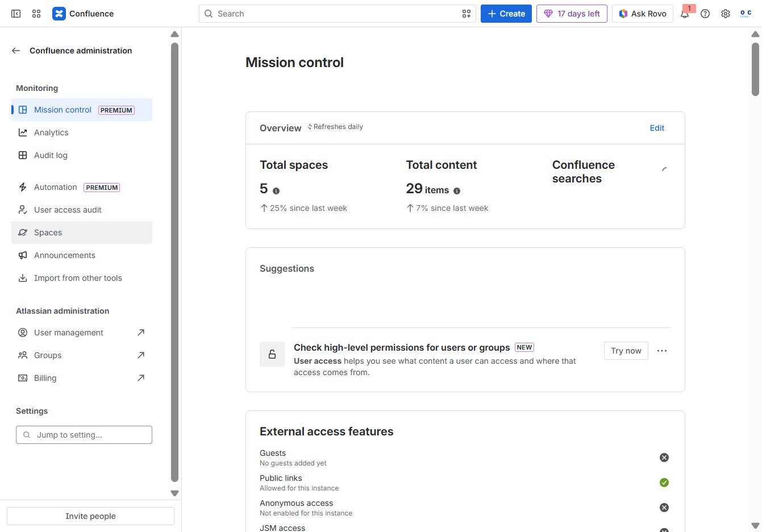Image resolution: width=762 pixels, height=532 pixels.
Task: Click the Confluence searches heading
Action: pos(584,172)
